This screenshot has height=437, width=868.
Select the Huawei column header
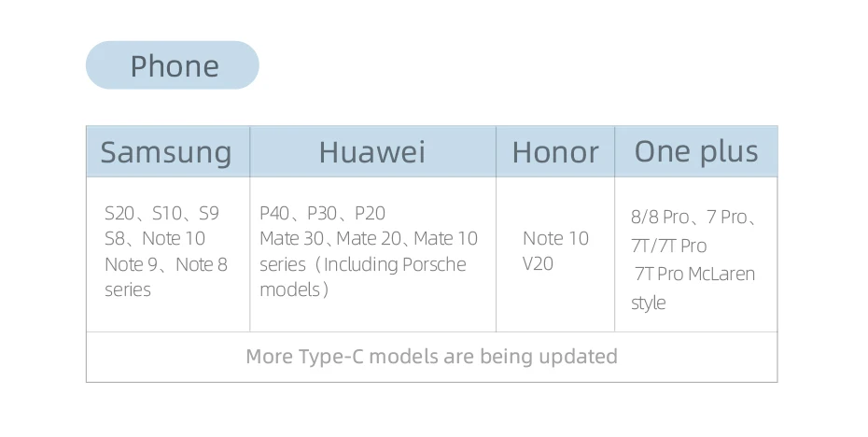point(371,152)
